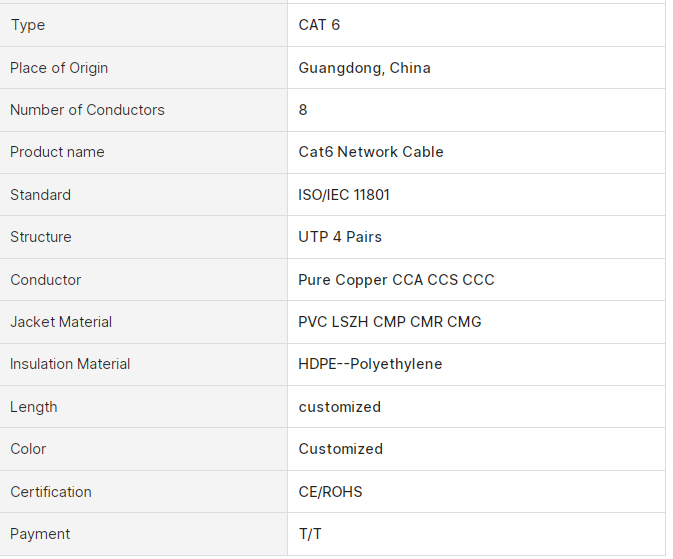Viewport: 673px width, 559px height.
Task: Click the 'ISO/IEC 11801' standard value
Action: 344,195
